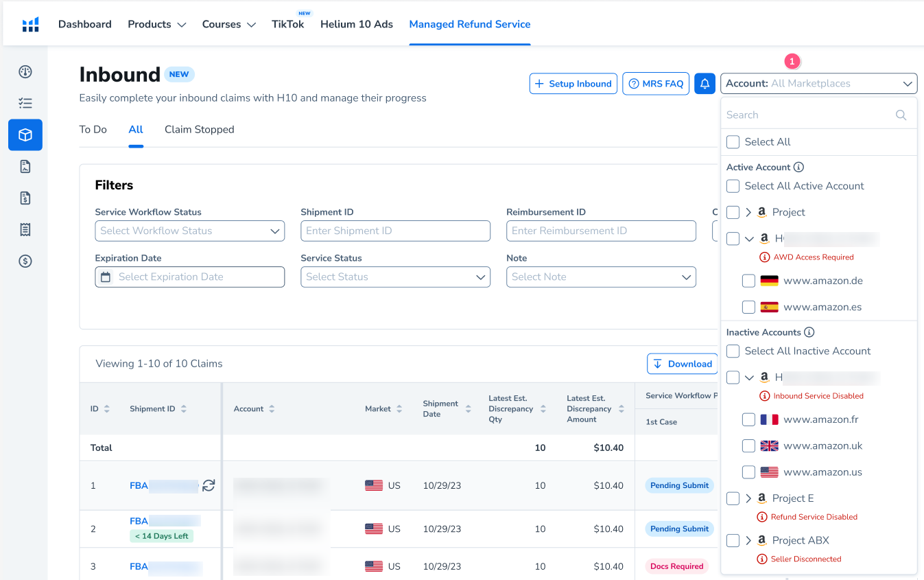This screenshot has width=924, height=580.
Task: Switch to the Claim Stopped tab
Action: 200,130
